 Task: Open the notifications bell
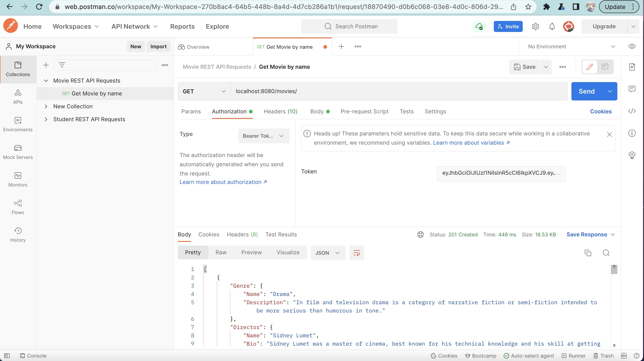click(552, 26)
